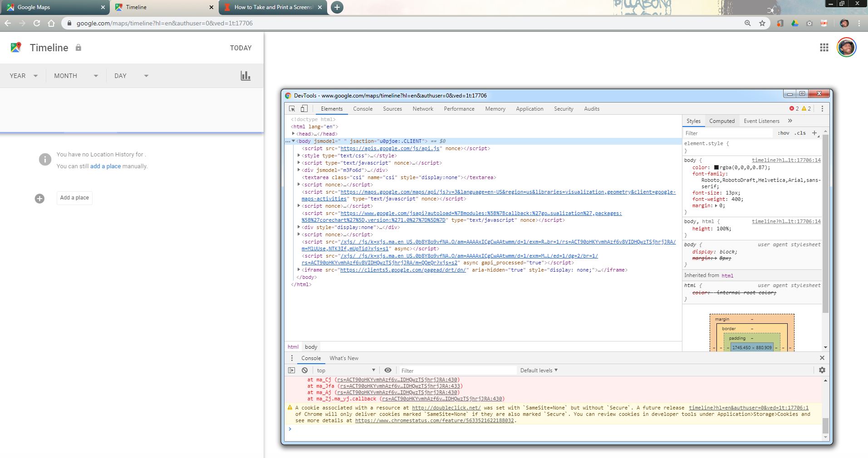Toggle device toolbar icon in DevTools
Screen dimensions: 868x458
[x=304, y=109]
